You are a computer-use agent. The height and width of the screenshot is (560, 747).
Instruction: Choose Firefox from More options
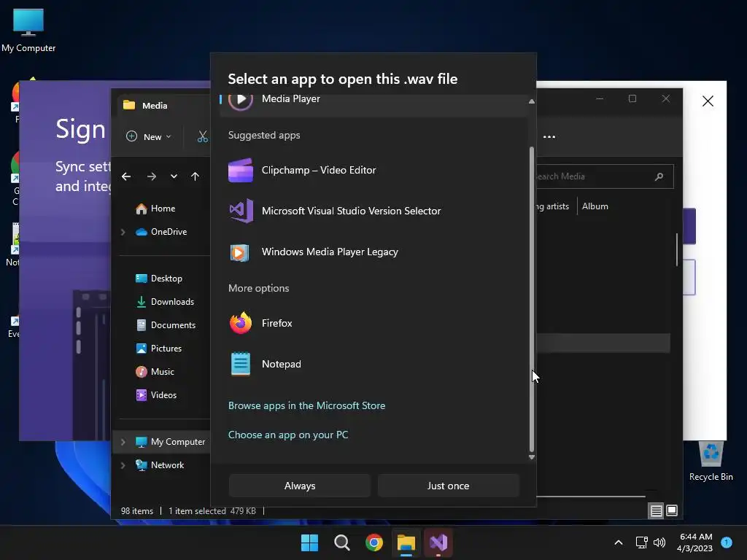374,323
